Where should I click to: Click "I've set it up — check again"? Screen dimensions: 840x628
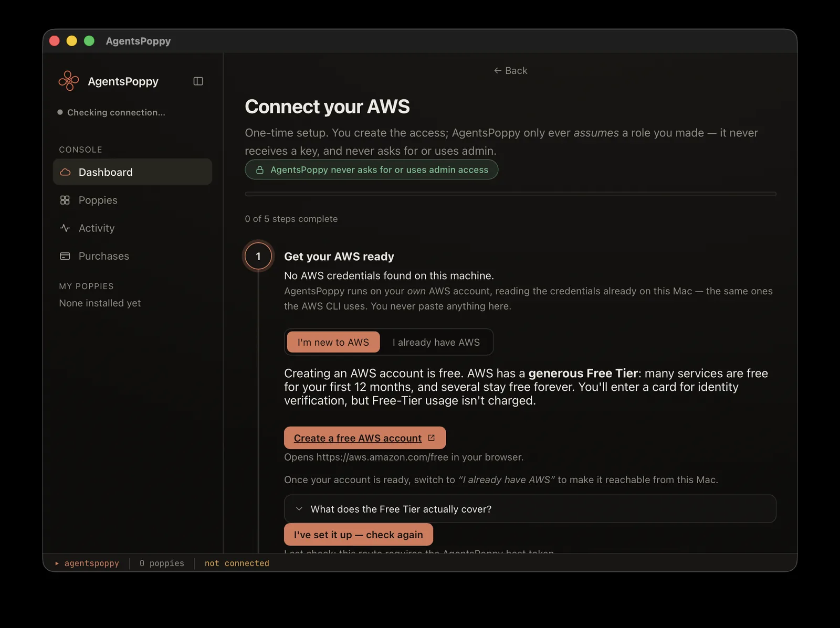pyautogui.click(x=359, y=535)
